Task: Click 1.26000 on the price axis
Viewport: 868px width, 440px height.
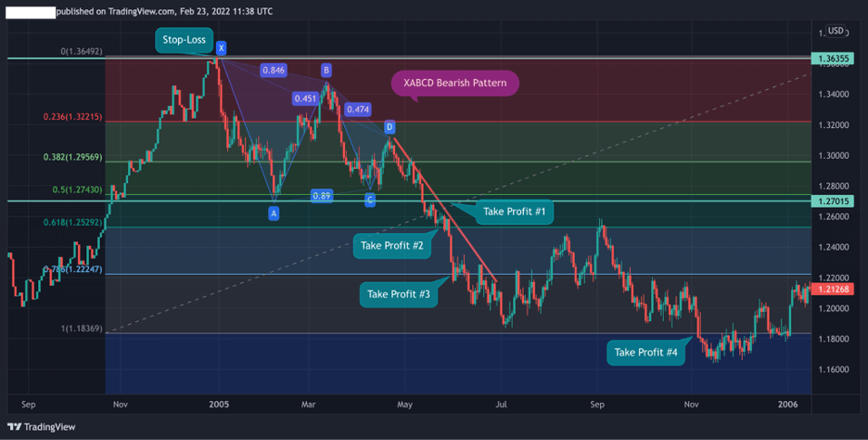Action: coord(834,216)
